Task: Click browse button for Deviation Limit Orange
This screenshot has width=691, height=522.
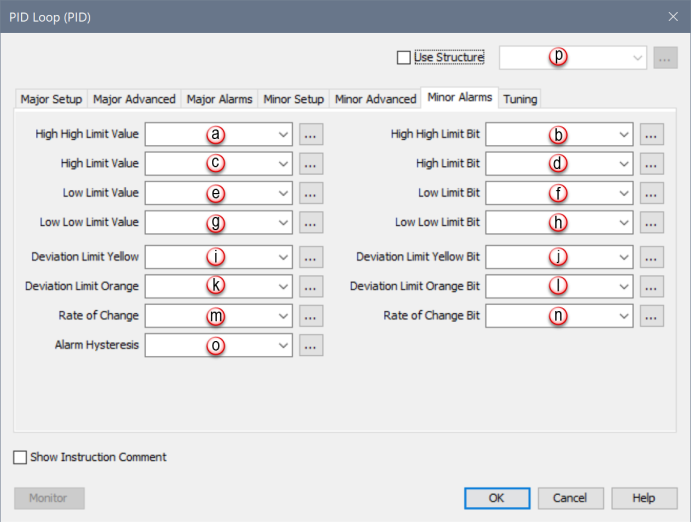Action: pos(311,287)
